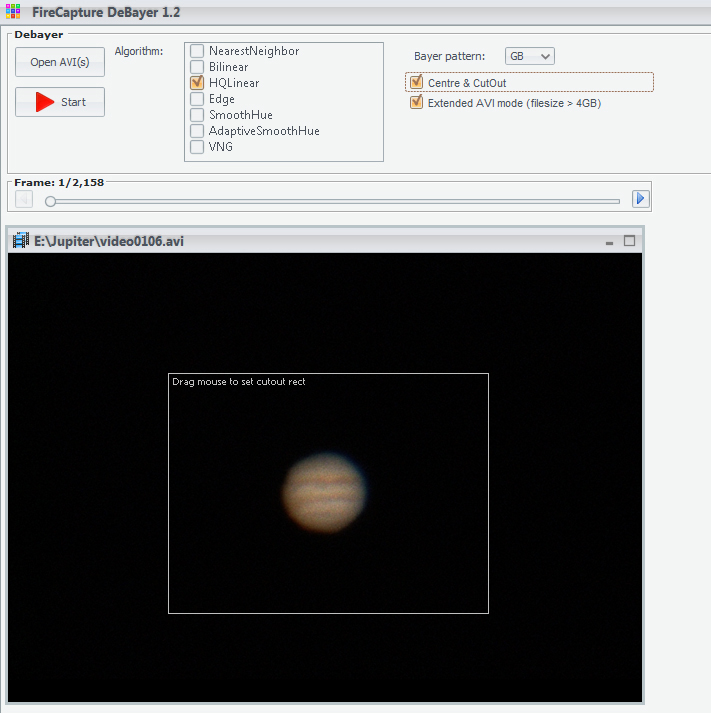Click the 'Debayer' group title
Viewport: 711px width, 713px height.
(39, 35)
